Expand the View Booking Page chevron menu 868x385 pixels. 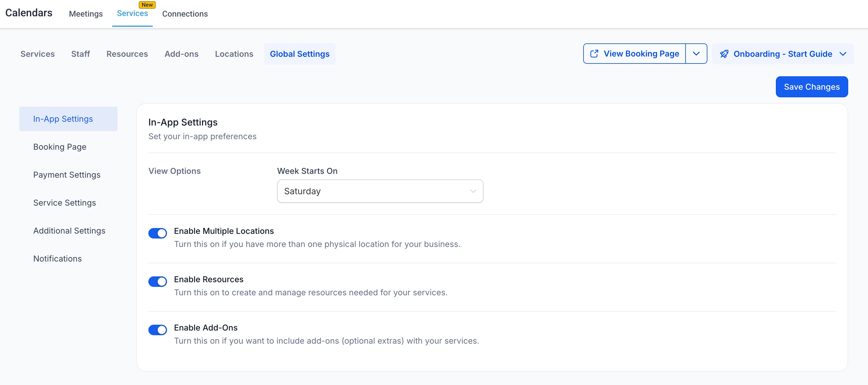coord(696,54)
